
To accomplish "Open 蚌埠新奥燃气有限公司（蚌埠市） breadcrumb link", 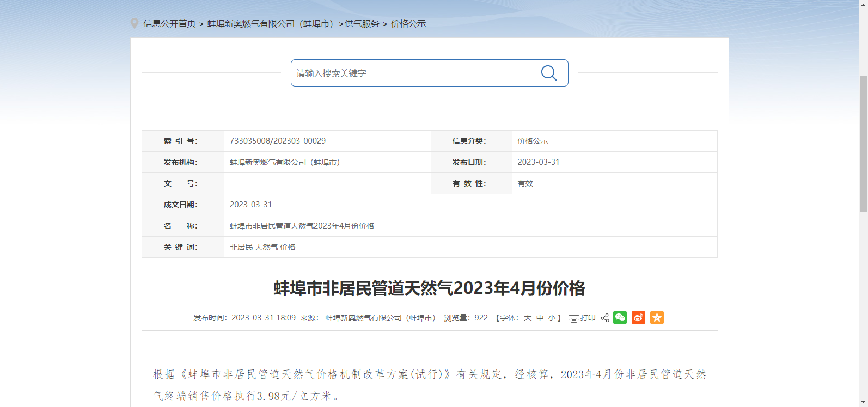I will click(272, 23).
